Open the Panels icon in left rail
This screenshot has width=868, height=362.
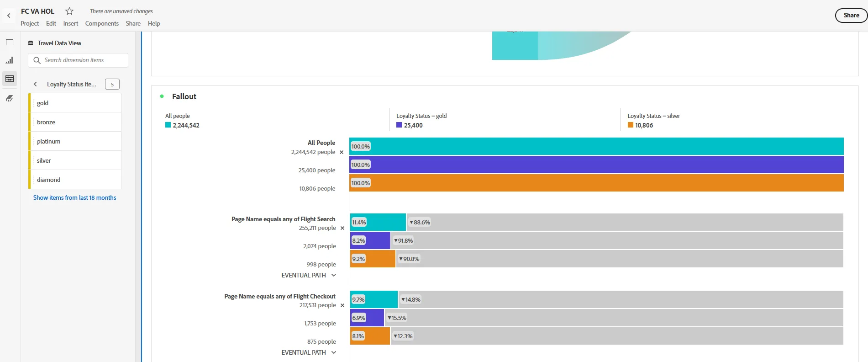click(10, 42)
